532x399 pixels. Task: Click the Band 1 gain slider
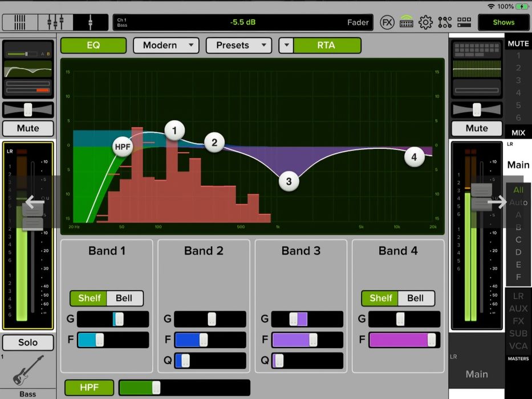[113, 319]
